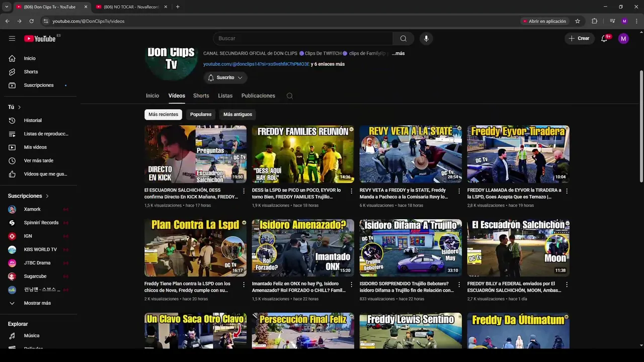Screen dimensions: 644x362
Task: Switch to channel Inicio tab
Action: tap(152, 96)
